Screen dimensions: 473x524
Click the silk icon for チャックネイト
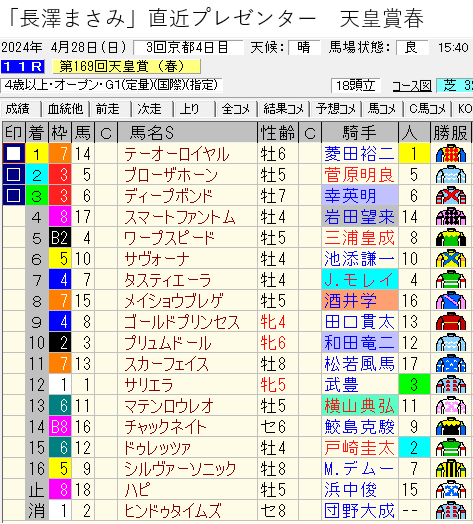(451, 427)
